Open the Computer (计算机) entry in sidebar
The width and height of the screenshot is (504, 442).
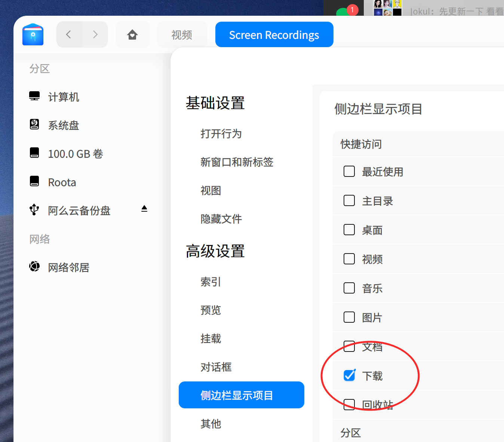tap(34, 96)
